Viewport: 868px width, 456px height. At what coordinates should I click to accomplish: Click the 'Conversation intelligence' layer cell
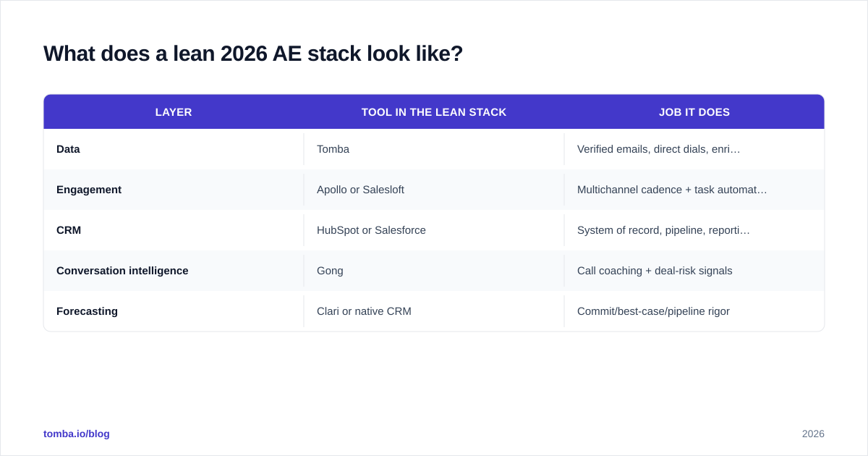pos(174,271)
